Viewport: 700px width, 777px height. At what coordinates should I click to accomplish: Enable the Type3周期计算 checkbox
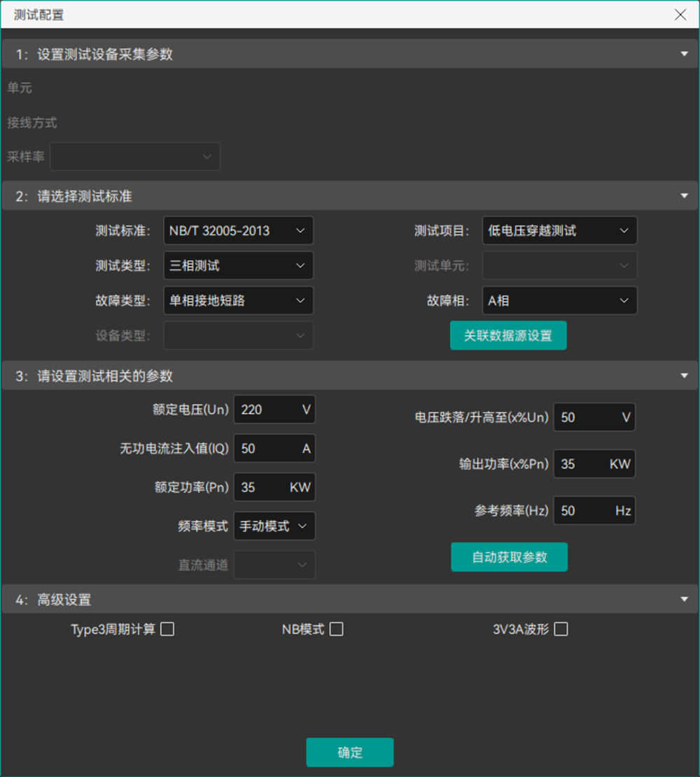[x=167, y=629]
